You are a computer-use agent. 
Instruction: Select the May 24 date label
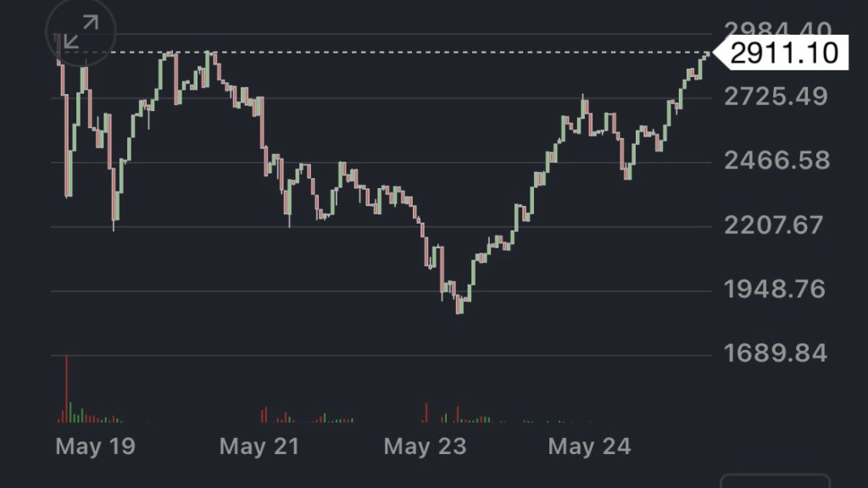coord(589,446)
